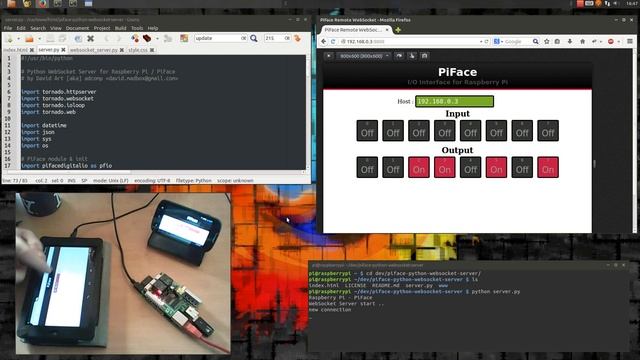Screen dimensions: 640x360
Task: Open the Build menu in Geany
Action: click(120, 28)
